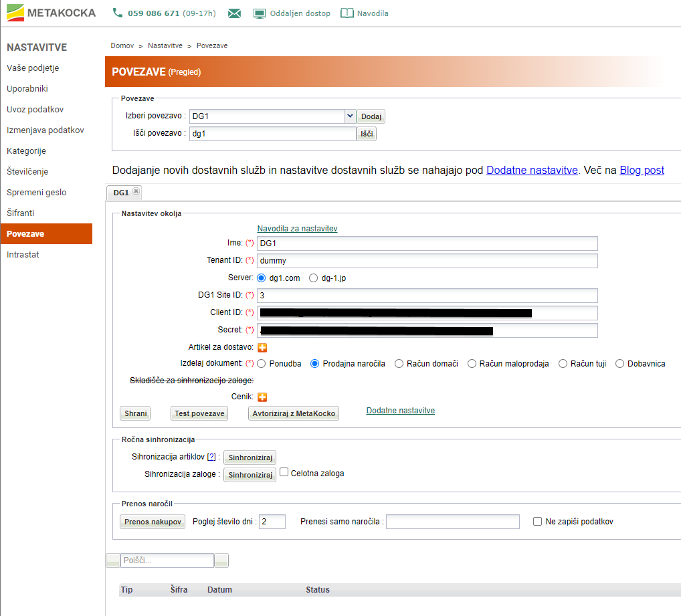
Task: Open Uporabniki in sidebar
Action: (x=27, y=88)
